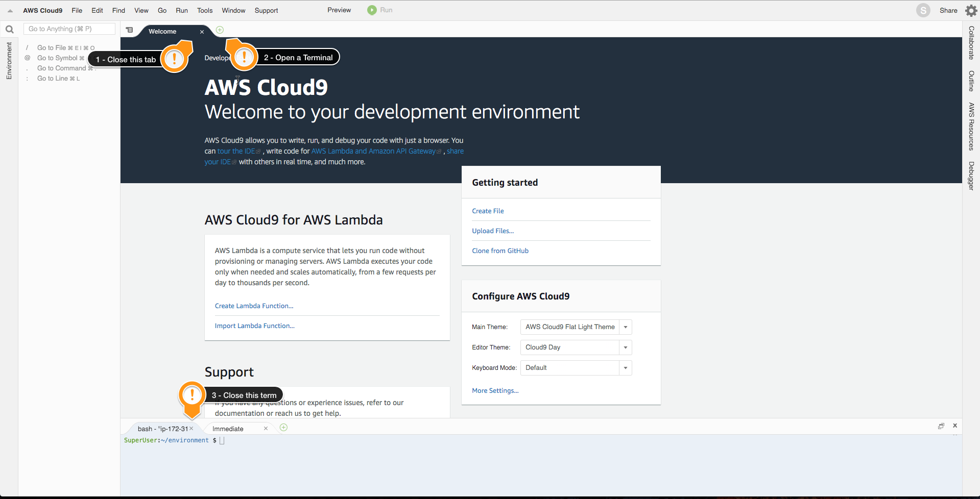Open the Main Theme dropdown
Image resolution: width=980 pixels, height=499 pixels.
pos(576,327)
